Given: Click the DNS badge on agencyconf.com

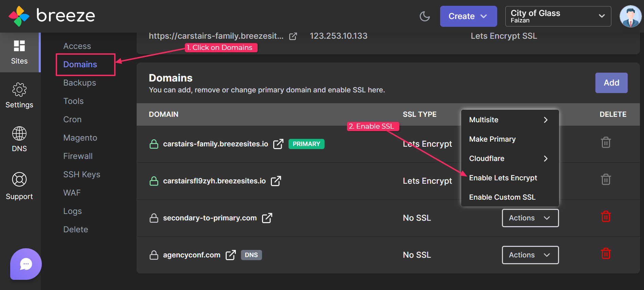Looking at the screenshot, I should [x=251, y=255].
